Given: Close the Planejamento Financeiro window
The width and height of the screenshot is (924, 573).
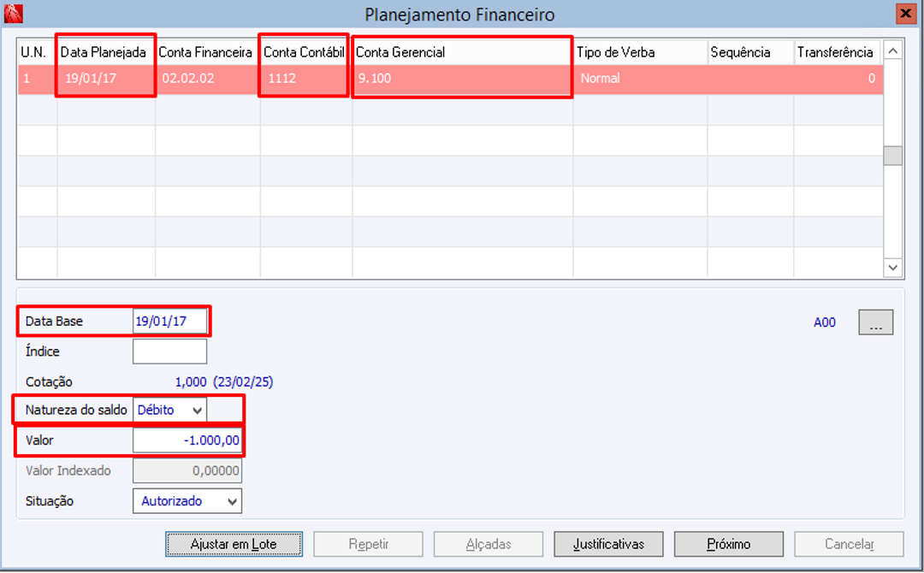Looking at the screenshot, I should tap(905, 13).
